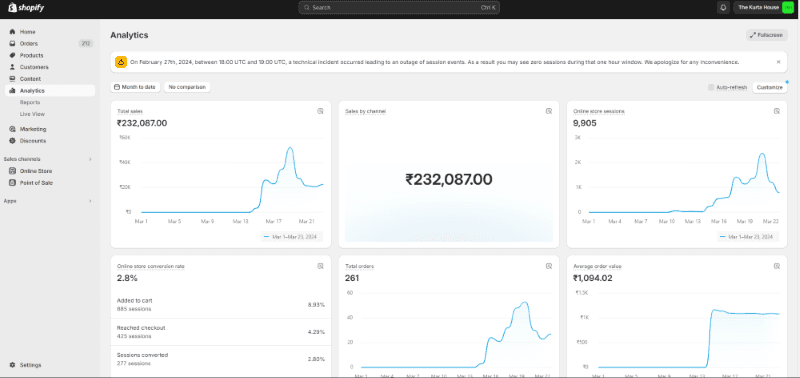Image resolution: width=800 pixels, height=378 pixels.
Task: Click the Average order value title
Action: point(597,266)
